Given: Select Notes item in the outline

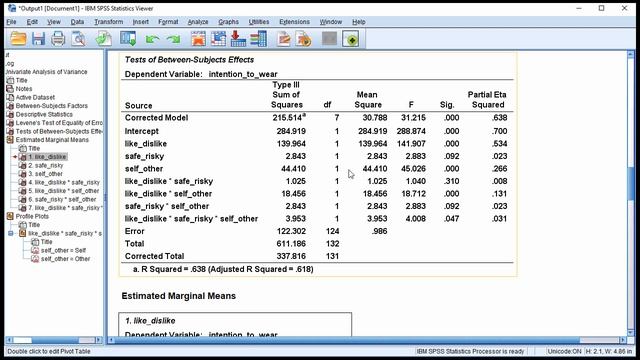Looking at the screenshot, I should [x=24, y=89].
